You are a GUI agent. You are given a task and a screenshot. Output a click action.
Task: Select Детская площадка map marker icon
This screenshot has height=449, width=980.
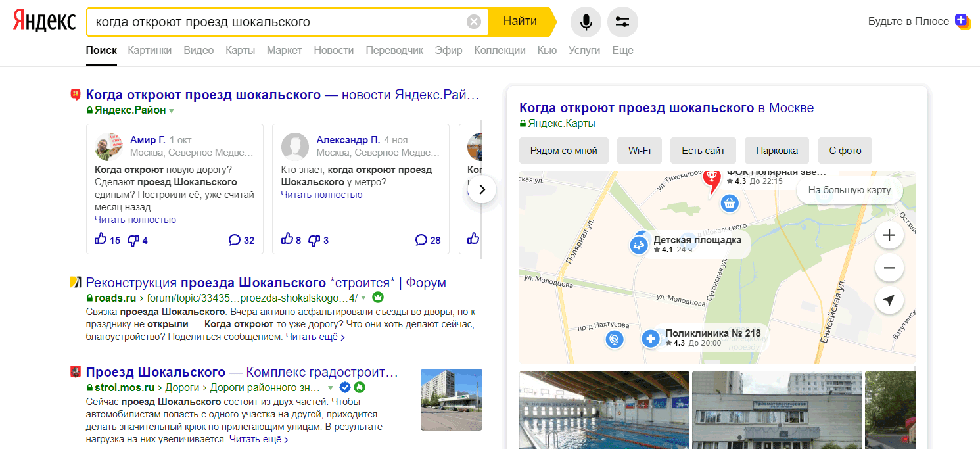(x=639, y=245)
